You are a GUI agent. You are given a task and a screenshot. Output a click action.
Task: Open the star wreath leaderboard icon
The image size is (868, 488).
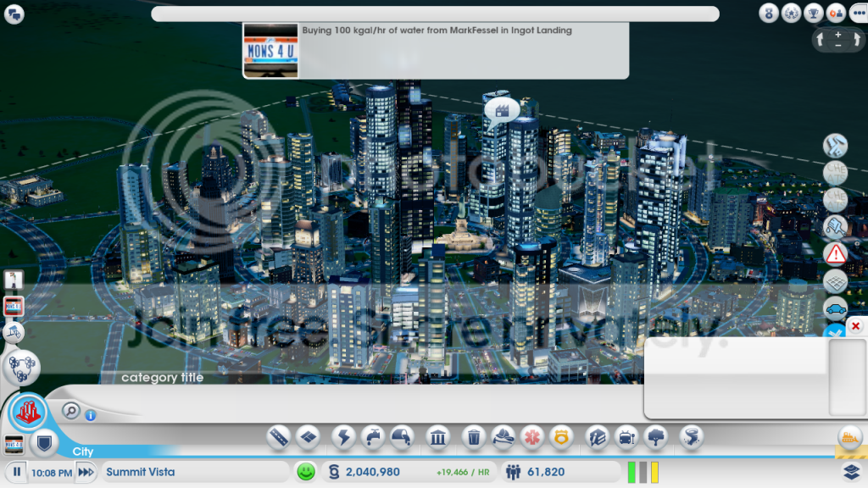coord(791,14)
